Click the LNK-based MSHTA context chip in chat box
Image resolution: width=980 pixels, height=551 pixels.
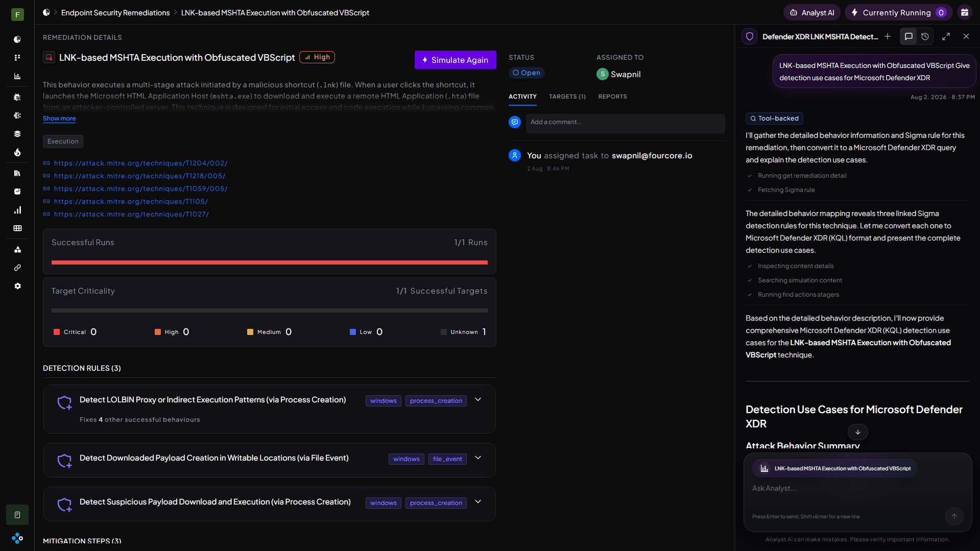(835, 468)
